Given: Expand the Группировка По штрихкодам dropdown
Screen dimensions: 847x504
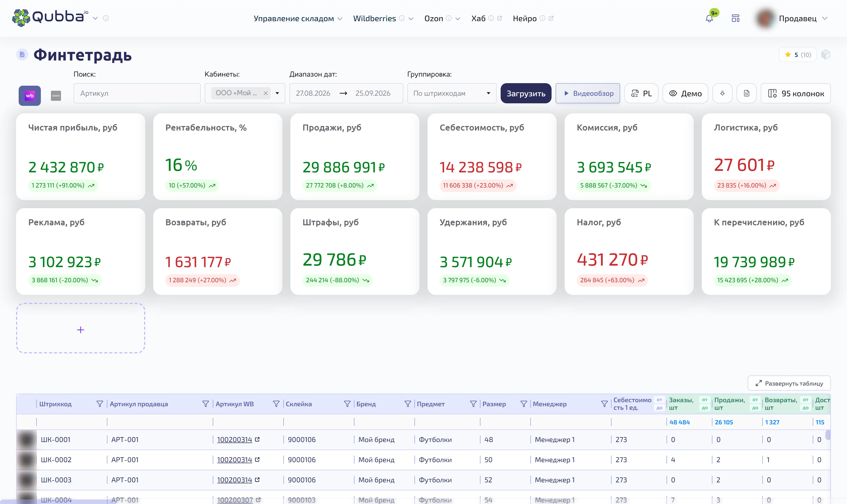Looking at the screenshot, I should tap(452, 93).
